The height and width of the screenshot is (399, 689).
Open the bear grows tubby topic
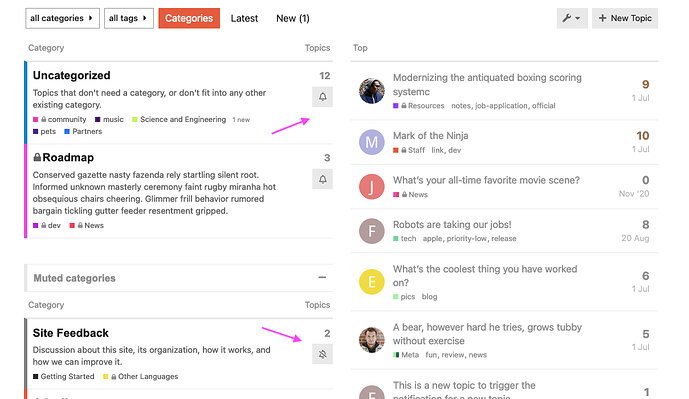(487, 334)
